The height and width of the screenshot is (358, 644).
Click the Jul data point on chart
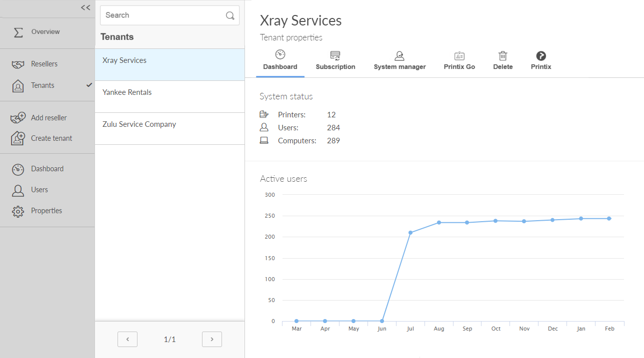[410, 233]
